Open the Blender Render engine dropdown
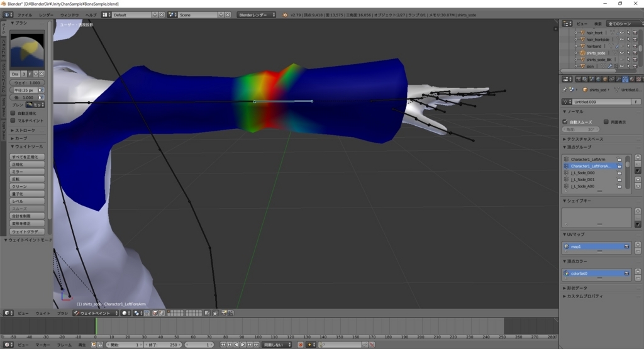644x349 pixels. (x=257, y=15)
